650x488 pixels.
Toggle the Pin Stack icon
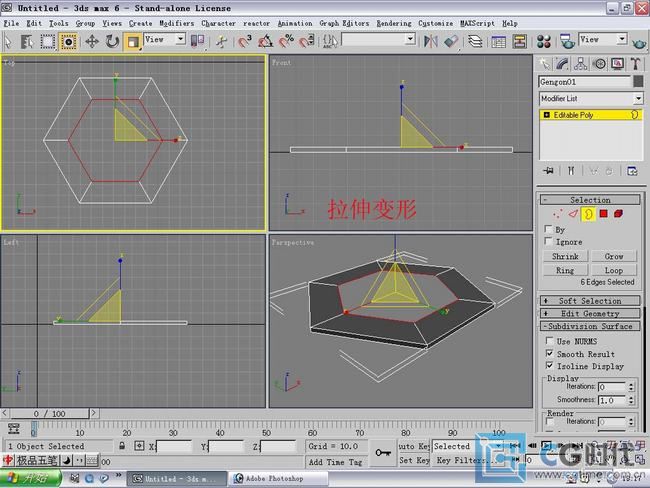[548, 171]
